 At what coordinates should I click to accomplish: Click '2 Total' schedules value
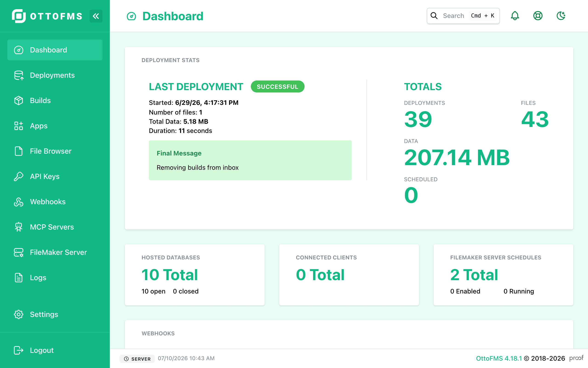pos(474,275)
